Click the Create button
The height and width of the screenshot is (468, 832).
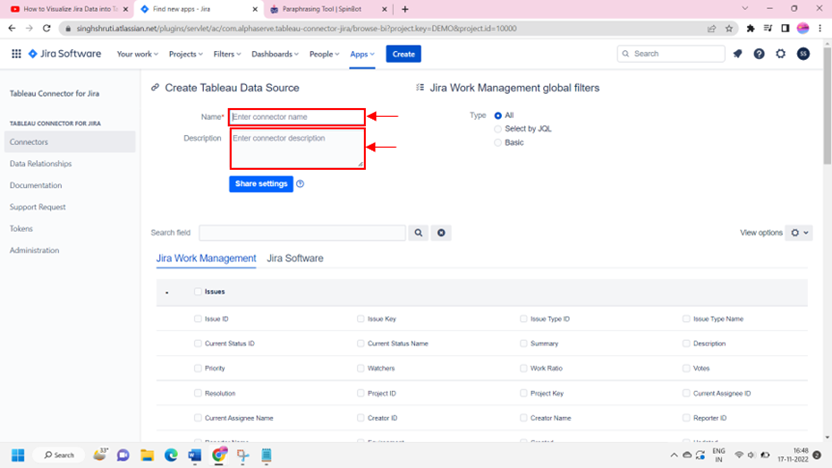(x=403, y=54)
